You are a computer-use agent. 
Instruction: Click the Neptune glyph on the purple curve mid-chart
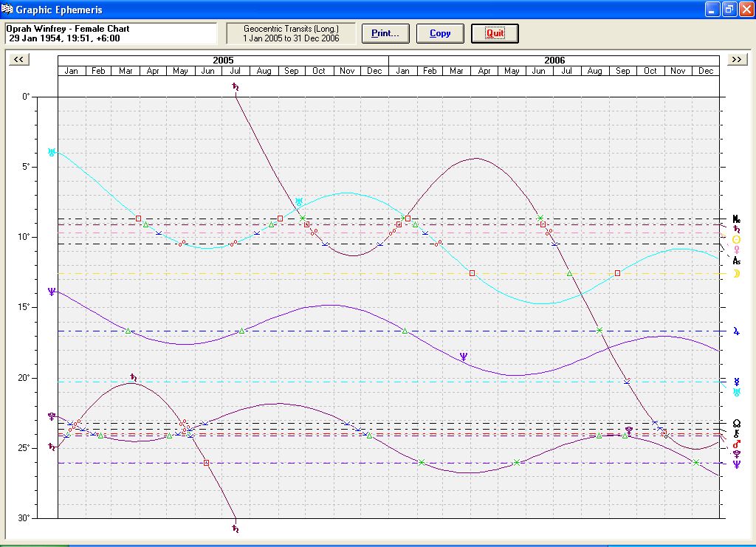(464, 357)
